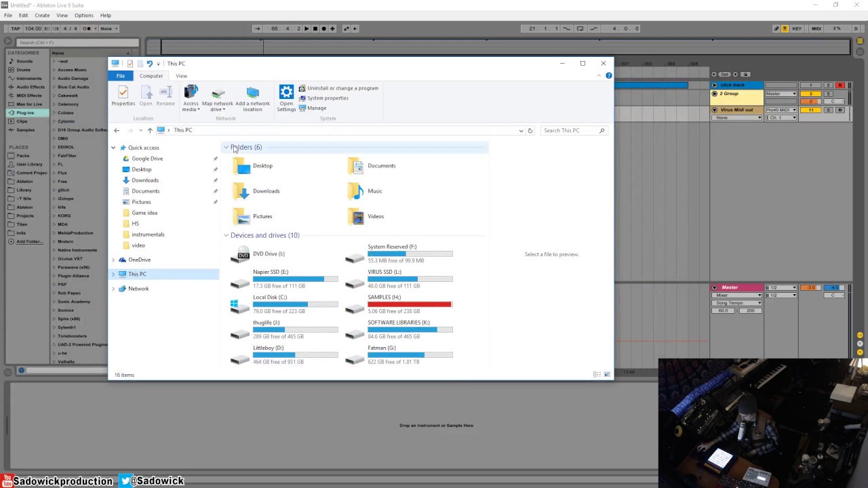
Task: Click VIRUS SSD (L:) usage bar
Action: point(410,279)
